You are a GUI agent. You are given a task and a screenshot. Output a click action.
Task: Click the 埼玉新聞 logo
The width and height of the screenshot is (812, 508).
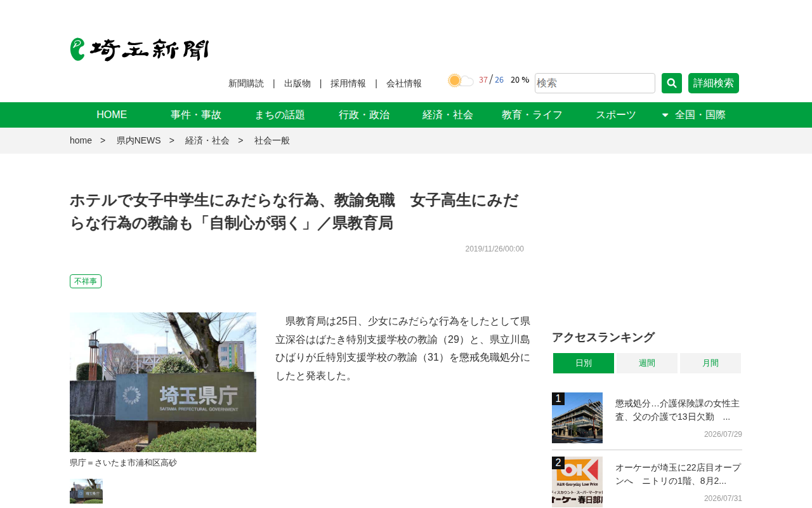(x=140, y=50)
